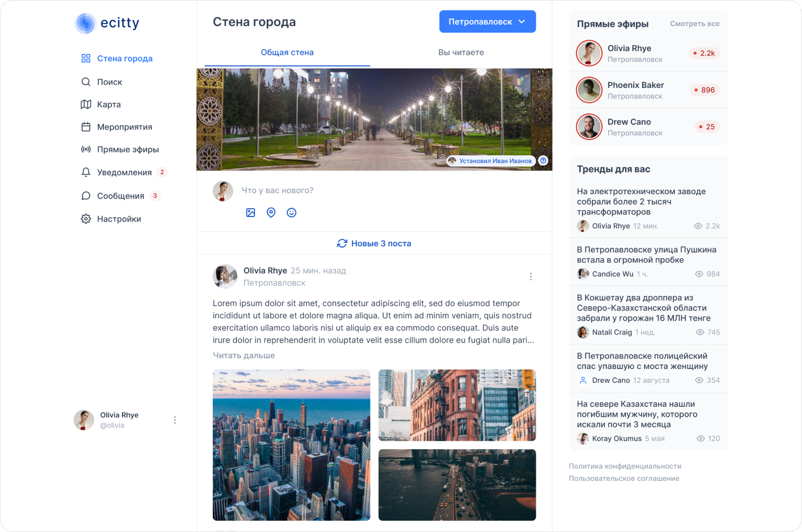This screenshot has height=532, width=802.
Task: Open the Петропавловск city dropdown
Action: [487, 22]
